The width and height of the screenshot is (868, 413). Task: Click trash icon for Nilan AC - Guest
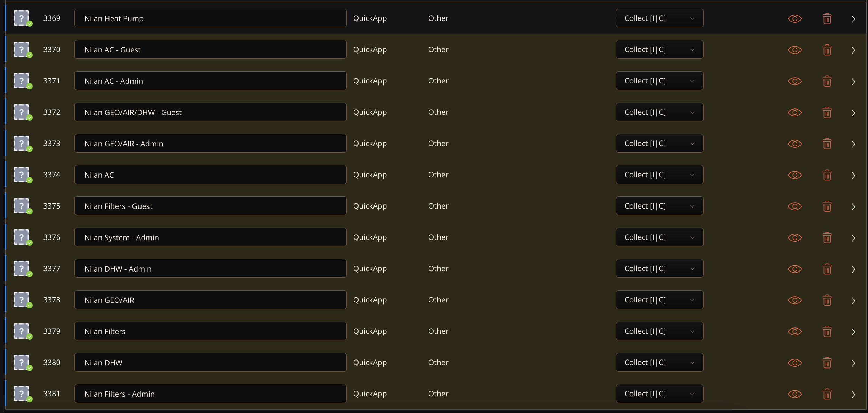(x=827, y=50)
